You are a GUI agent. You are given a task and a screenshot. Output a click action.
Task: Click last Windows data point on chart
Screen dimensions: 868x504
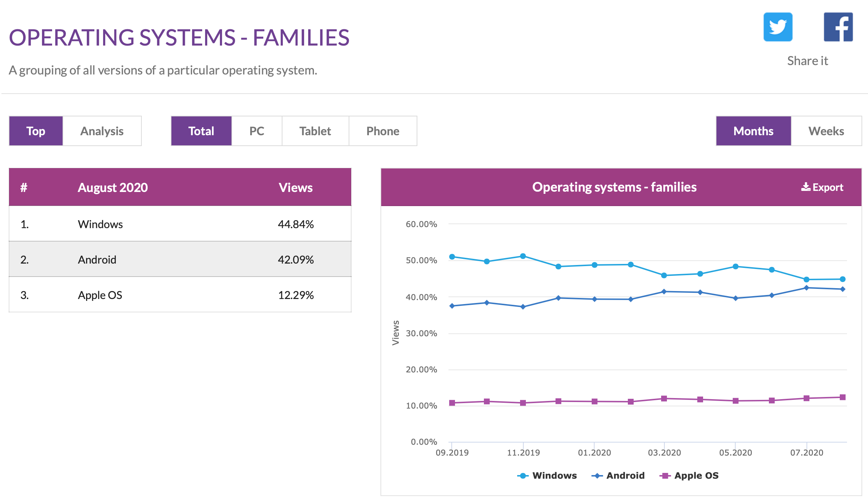842,279
